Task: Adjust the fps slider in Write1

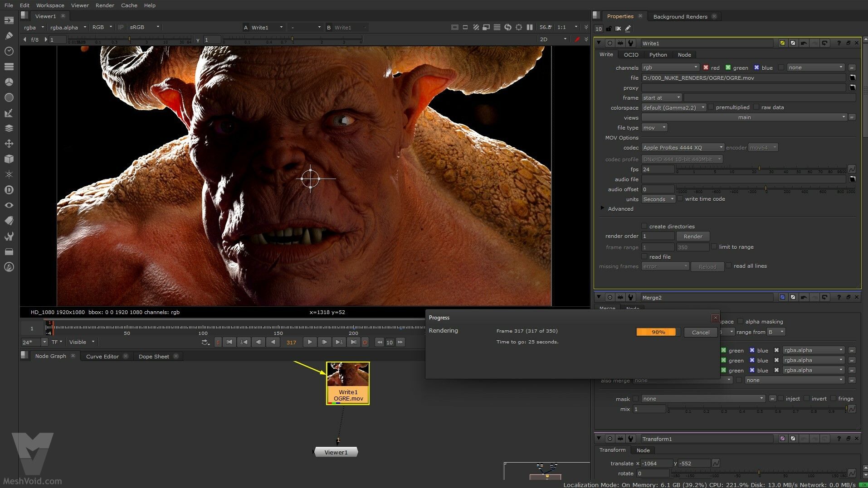Action: [x=761, y=169]
